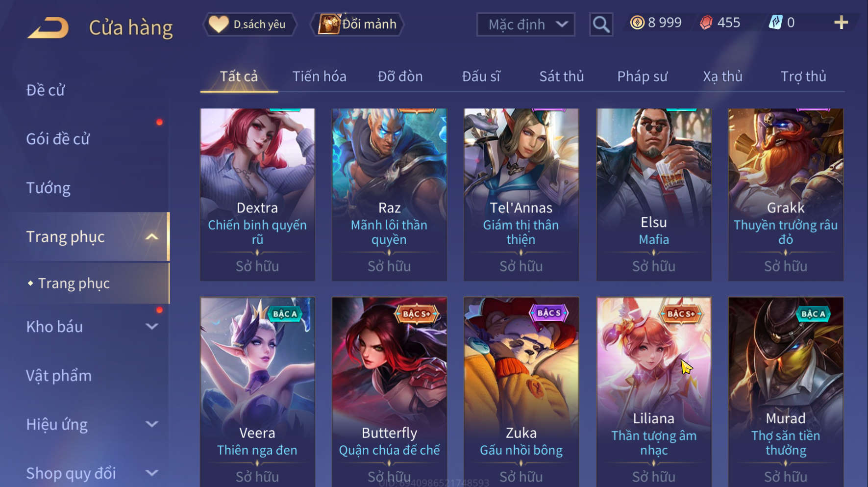Open the Mặc định sort dropdown
This screenshot has height=487, width=868.
[x=525, y=24]
